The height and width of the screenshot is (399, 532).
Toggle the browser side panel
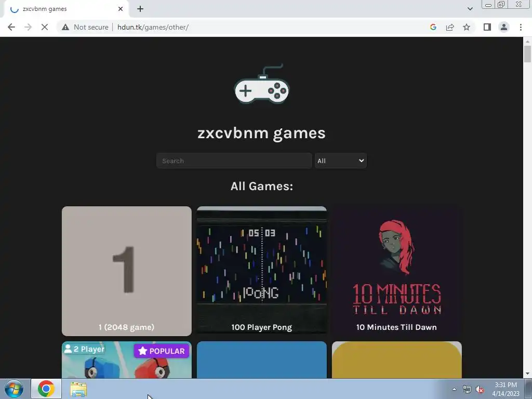[x=487, y=27]
